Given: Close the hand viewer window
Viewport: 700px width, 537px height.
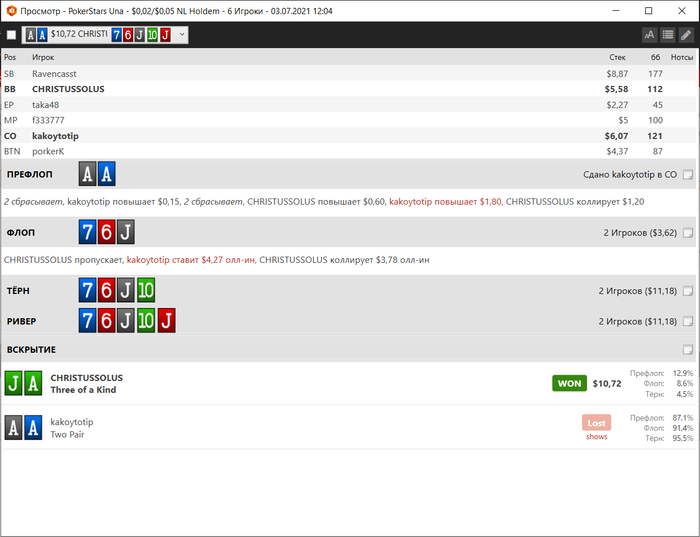Looking at the screenshot, I should click(682, 11).
